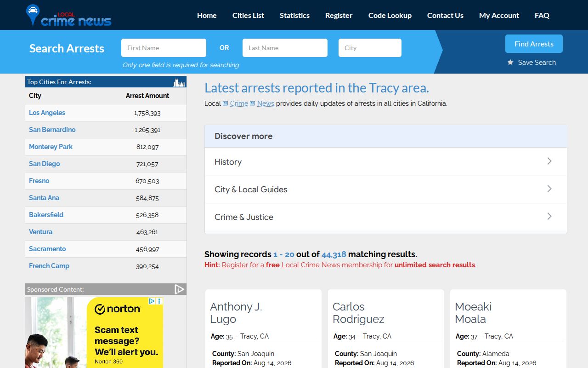588x368 pixels.
Task: Click the star icon beside Save Search
Action: coord(510,63)
